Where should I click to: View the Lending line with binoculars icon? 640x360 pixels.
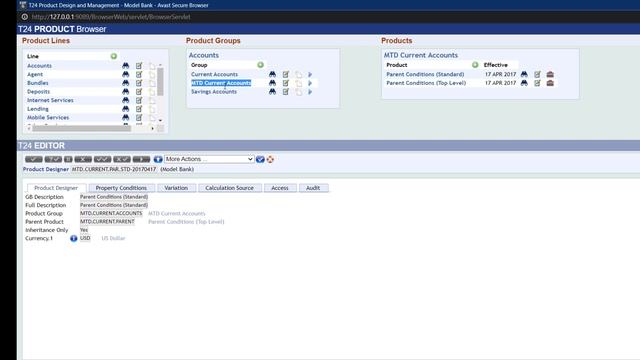pos(126,109)
